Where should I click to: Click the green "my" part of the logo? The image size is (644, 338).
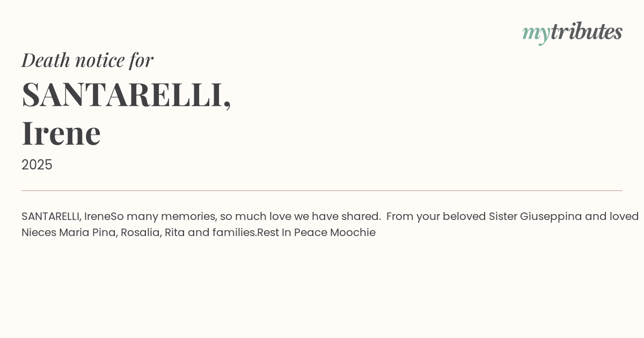click(536, 33)
